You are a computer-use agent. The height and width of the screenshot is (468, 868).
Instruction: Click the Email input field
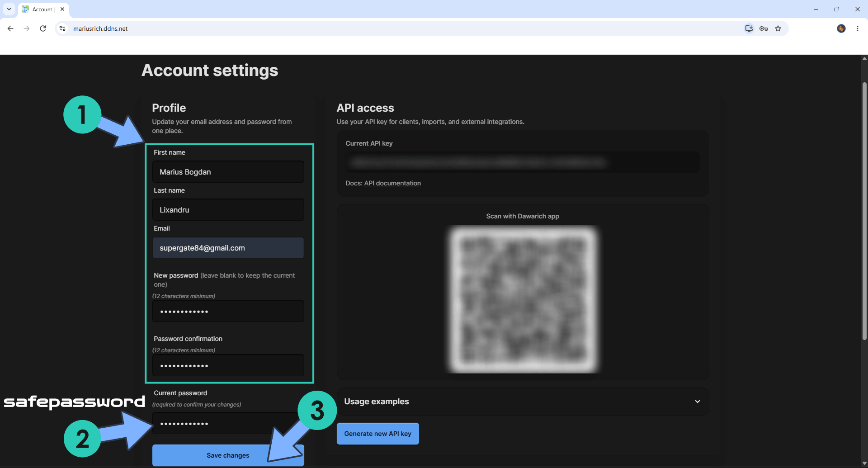pos(228,248)
